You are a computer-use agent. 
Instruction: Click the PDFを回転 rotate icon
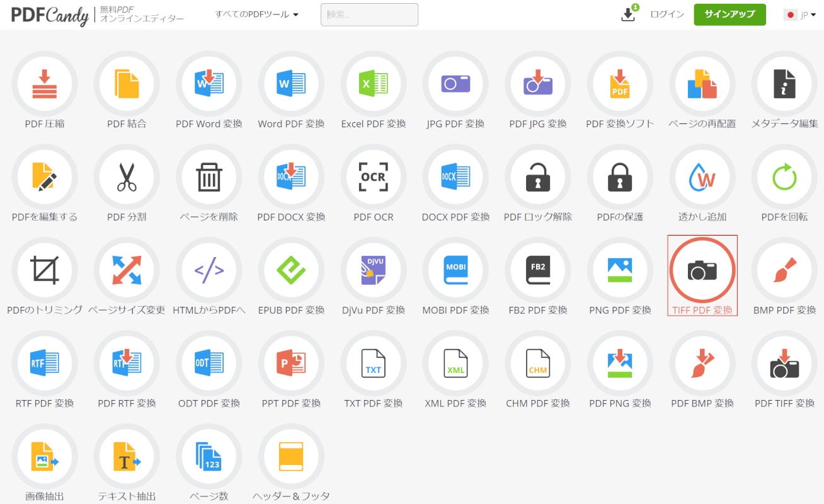[784, 178]
